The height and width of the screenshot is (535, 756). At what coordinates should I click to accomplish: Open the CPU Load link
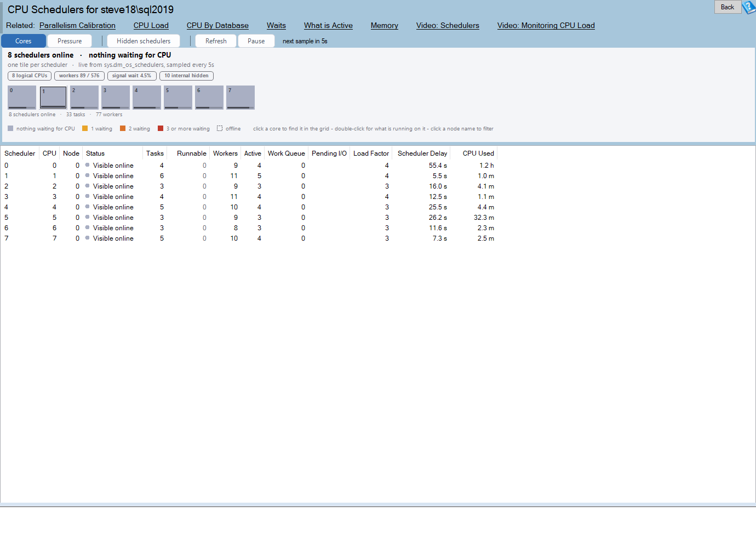151,25
